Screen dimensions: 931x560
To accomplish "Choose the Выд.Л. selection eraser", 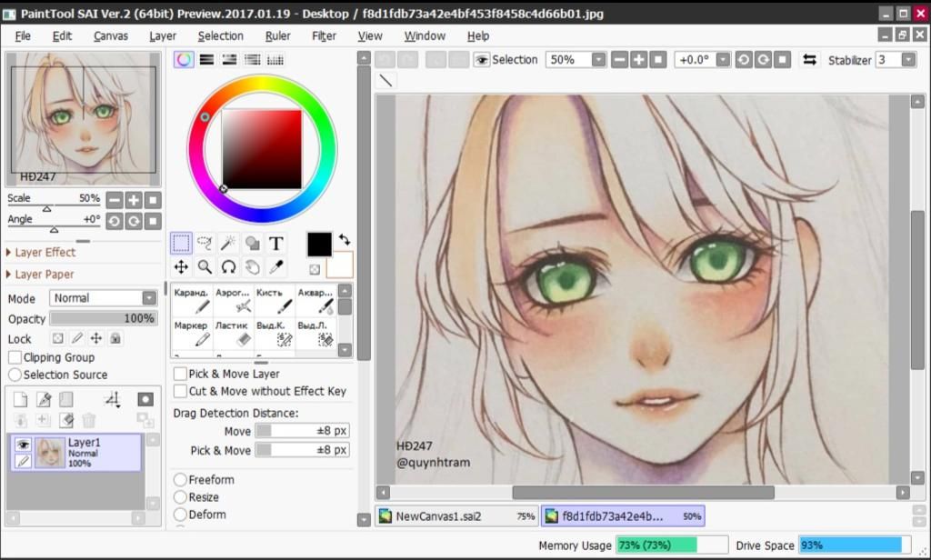I will 315,333.
